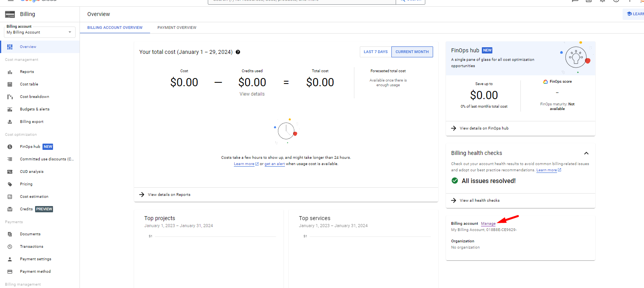Click the arrow icon for FinOps hub details

click(454, 128)
